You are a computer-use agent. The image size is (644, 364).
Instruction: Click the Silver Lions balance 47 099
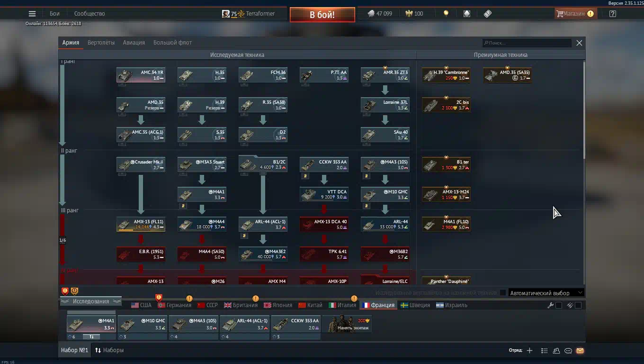pyautogui.click(x=380, y=14)
